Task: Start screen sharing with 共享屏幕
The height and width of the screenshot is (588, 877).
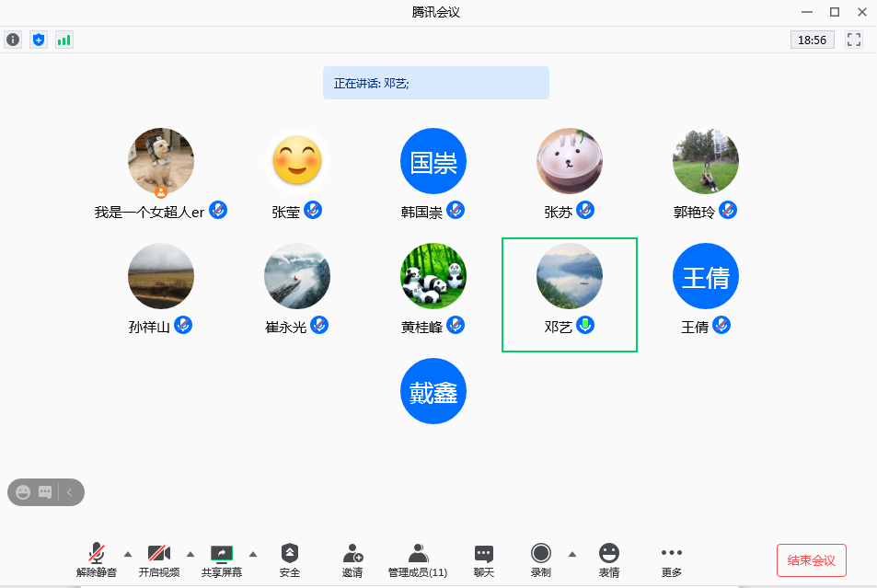Action: click(x=222, y=559)
